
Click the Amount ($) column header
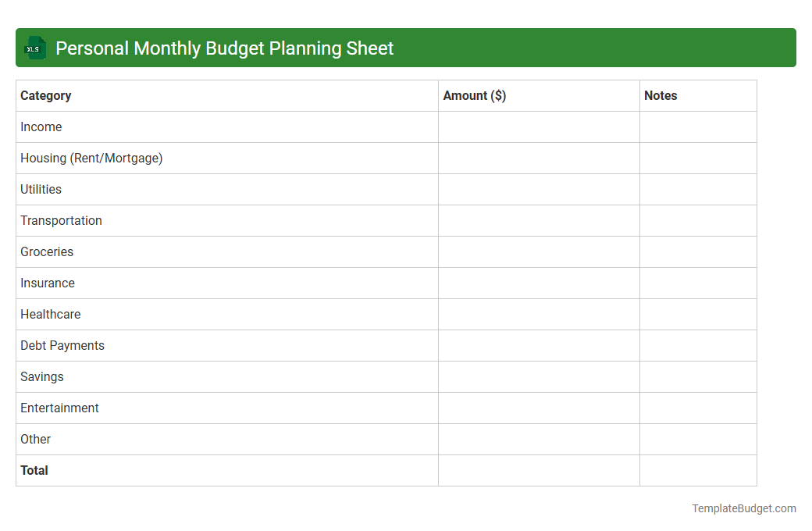tap(474, 95)
